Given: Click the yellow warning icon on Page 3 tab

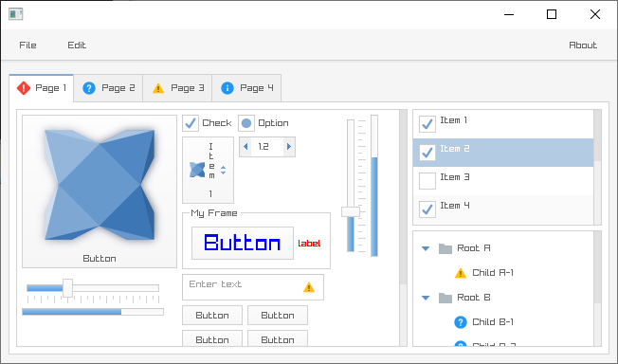Looking at the screenshot, I should click(158, 88).
